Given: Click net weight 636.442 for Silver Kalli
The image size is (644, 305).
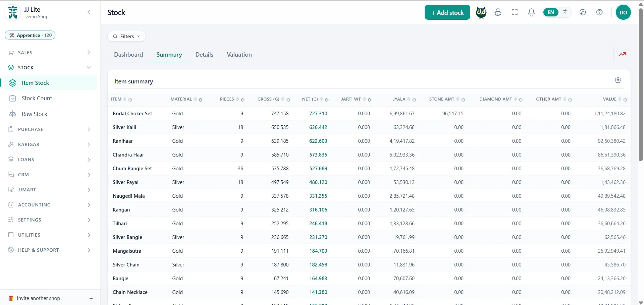Looking at the screenshot, I should 318,127.
